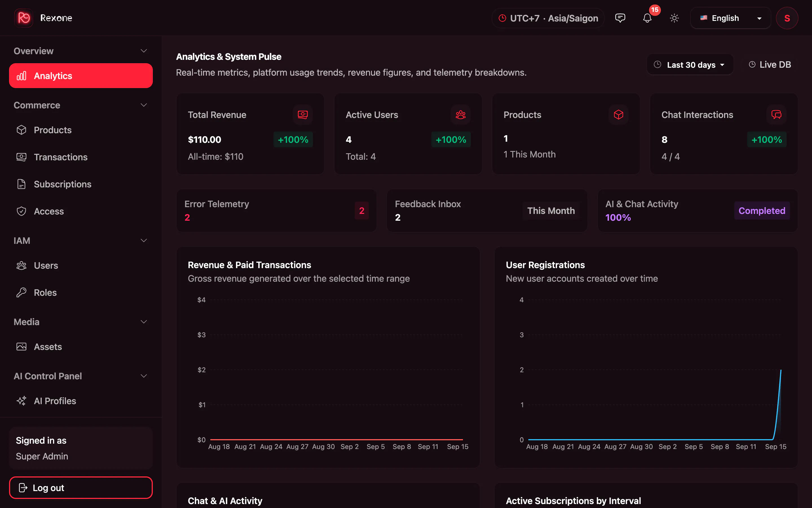Click the Active Subscriptions by Interval heading
This screenshot has width=812, height=508.
(x=573, y=501)
